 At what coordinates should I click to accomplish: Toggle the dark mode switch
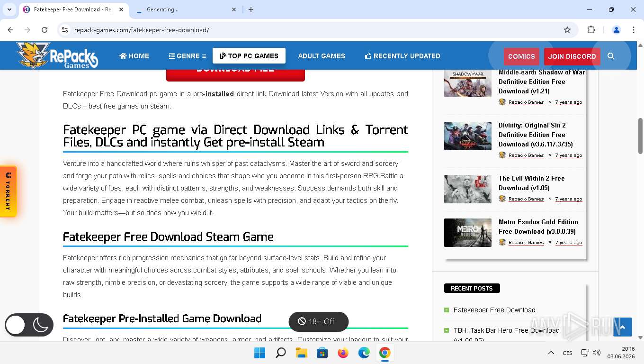29,325
